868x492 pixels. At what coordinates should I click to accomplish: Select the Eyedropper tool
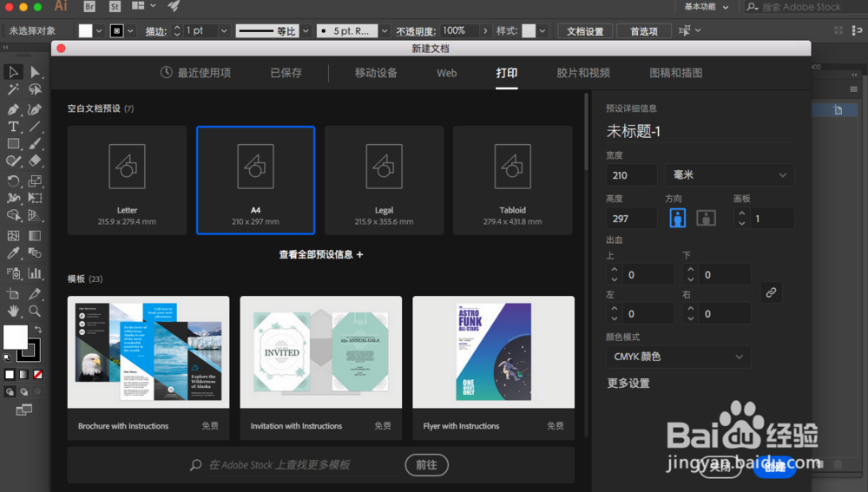click(x=13, y=253)
